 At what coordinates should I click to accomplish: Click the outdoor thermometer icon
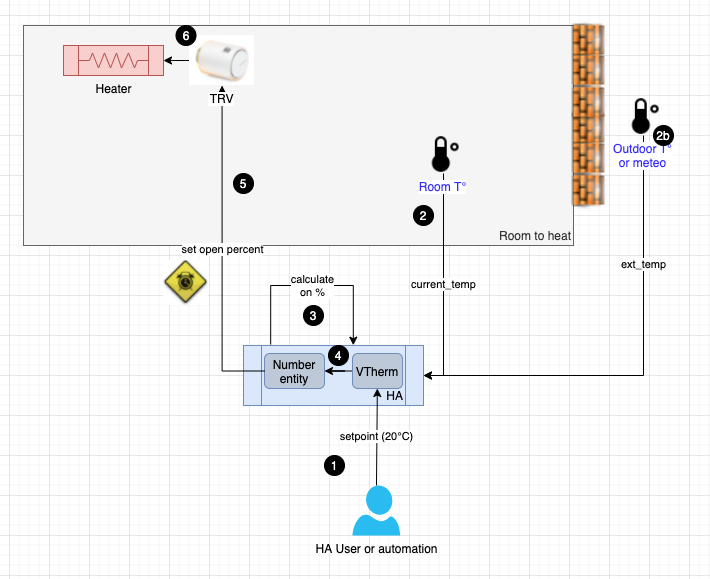(x=641, y=117)
